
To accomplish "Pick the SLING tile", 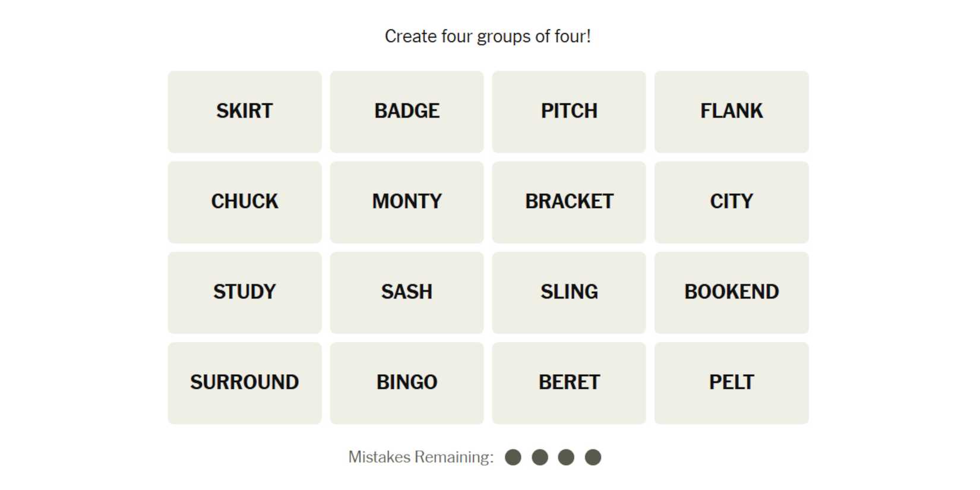I will pos(569,292).
